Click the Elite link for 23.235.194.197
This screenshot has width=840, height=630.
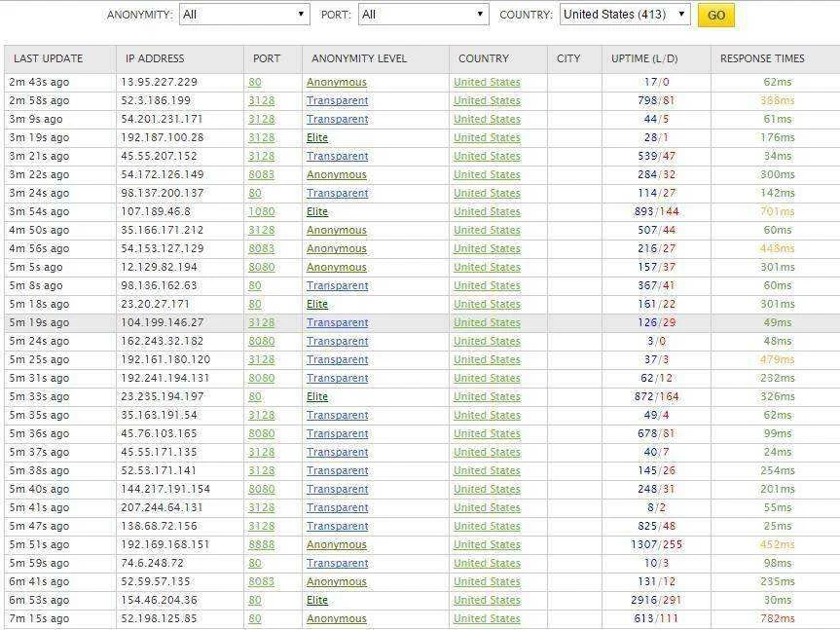click(x=317, y=396)
